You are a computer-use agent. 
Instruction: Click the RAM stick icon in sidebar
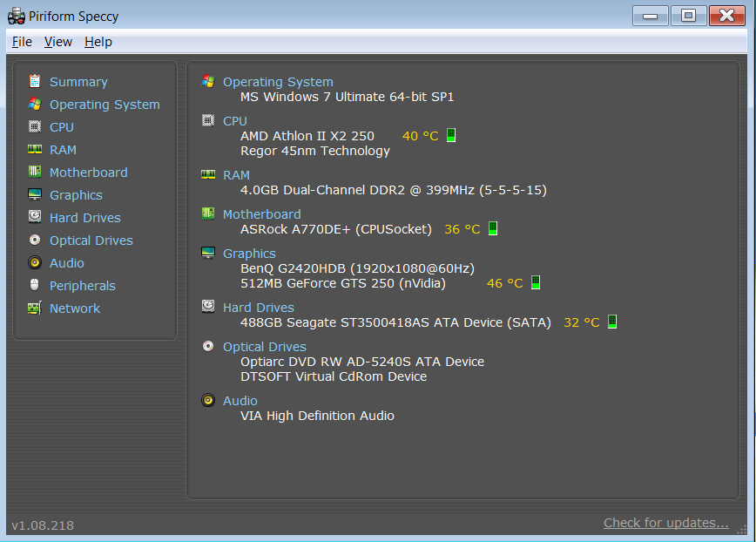tap(35, 149)
